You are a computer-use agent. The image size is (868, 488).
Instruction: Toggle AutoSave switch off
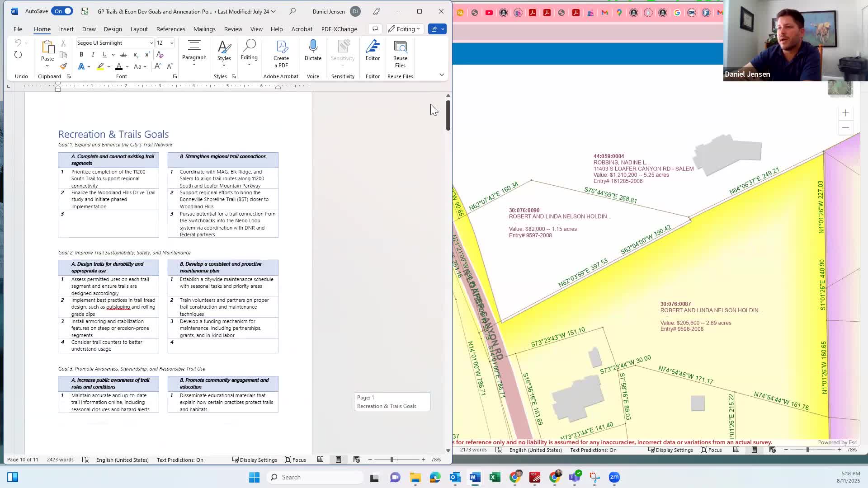pyautogui.click(x=62, y=11)
